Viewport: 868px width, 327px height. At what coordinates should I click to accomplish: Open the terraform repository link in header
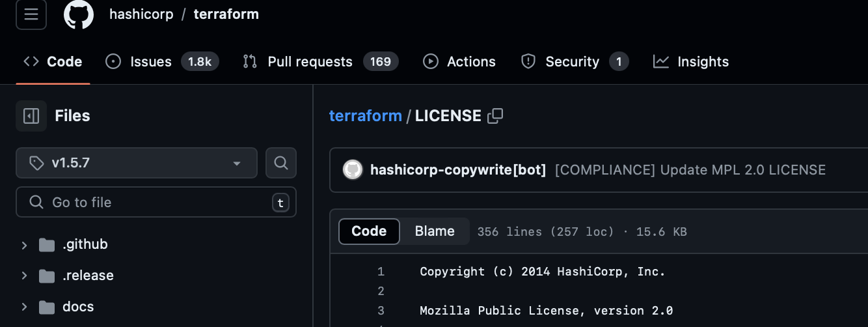point(226,14)
